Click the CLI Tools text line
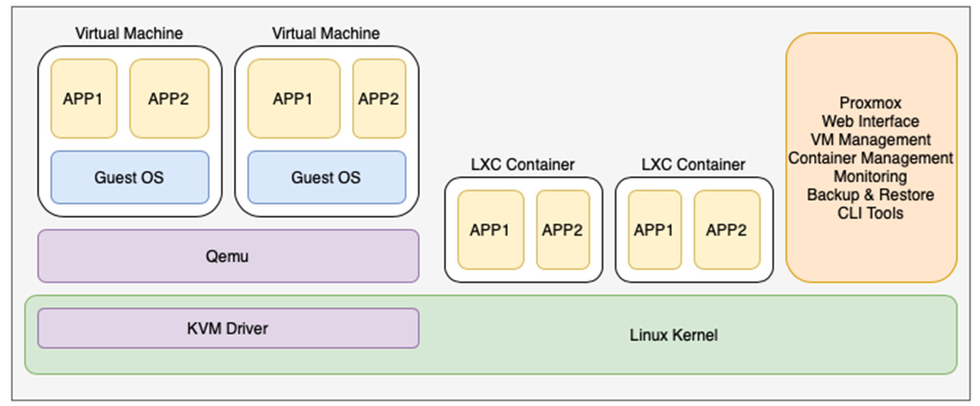Image resolution: width=980 pixels, height=406 pixels. [871, 213]
